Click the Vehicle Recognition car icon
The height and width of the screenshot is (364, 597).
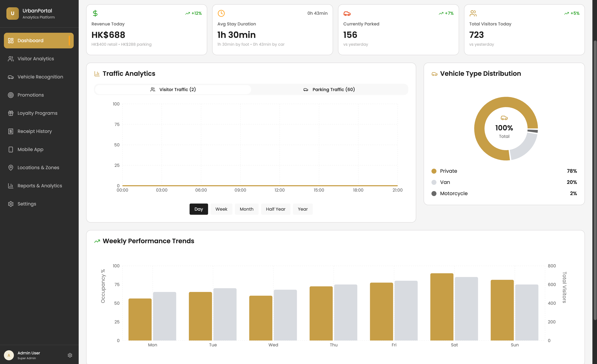[x=11, y=77]
